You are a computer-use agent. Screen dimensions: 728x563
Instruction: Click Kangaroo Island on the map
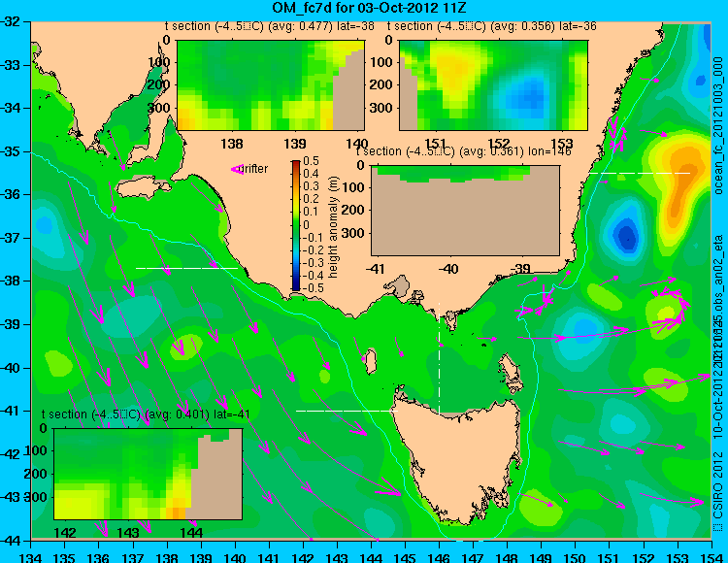[142, 188]
